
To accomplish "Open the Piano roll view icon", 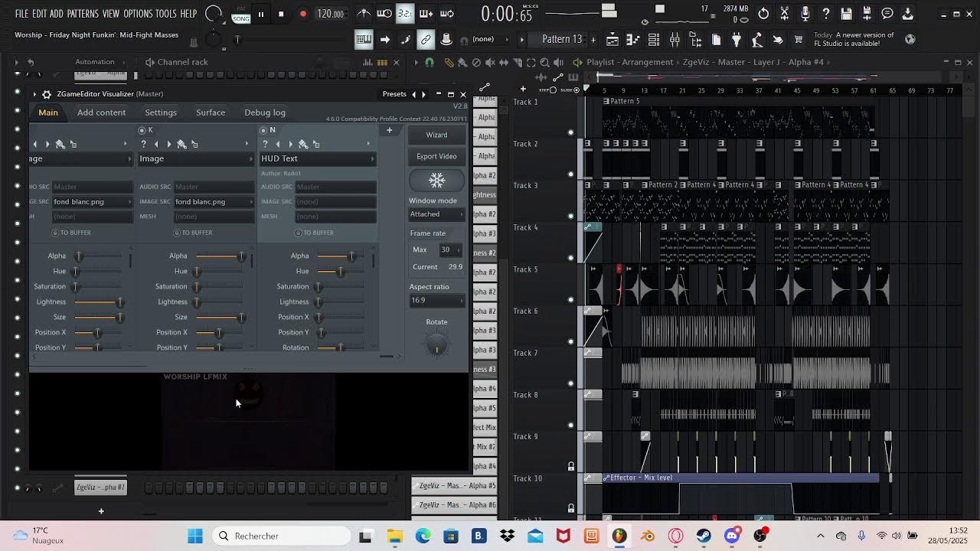I will (633, 40).
